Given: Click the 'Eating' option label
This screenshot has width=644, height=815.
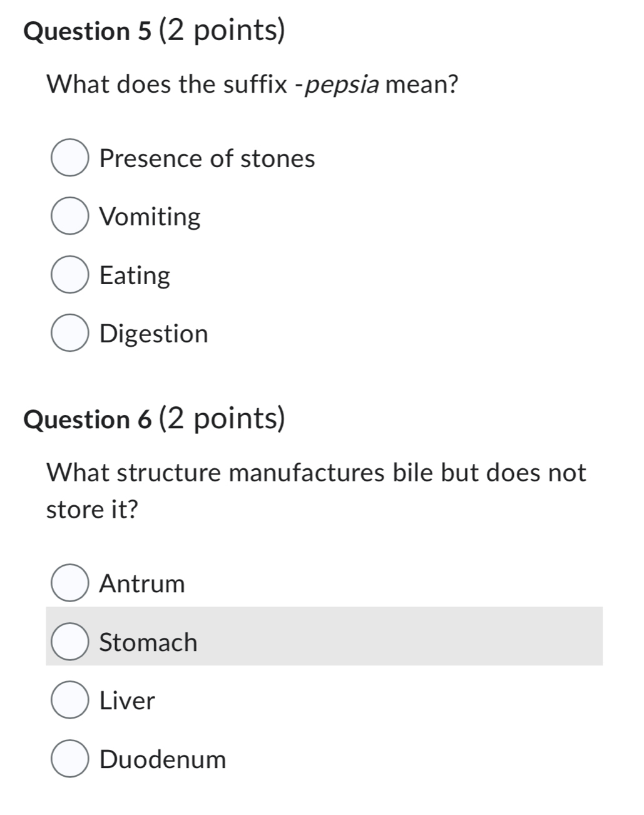Looking at the screenshot, I should tap(135, 275).
